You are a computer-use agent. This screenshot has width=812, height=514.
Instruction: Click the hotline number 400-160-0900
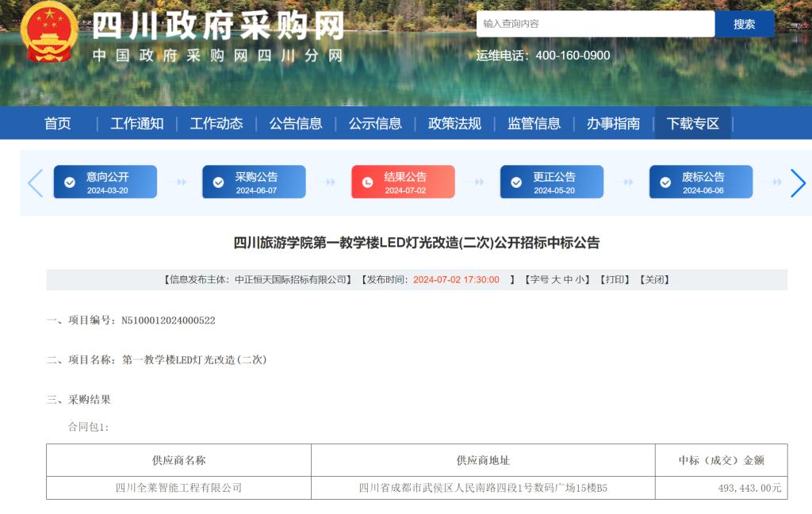[573, 56]
